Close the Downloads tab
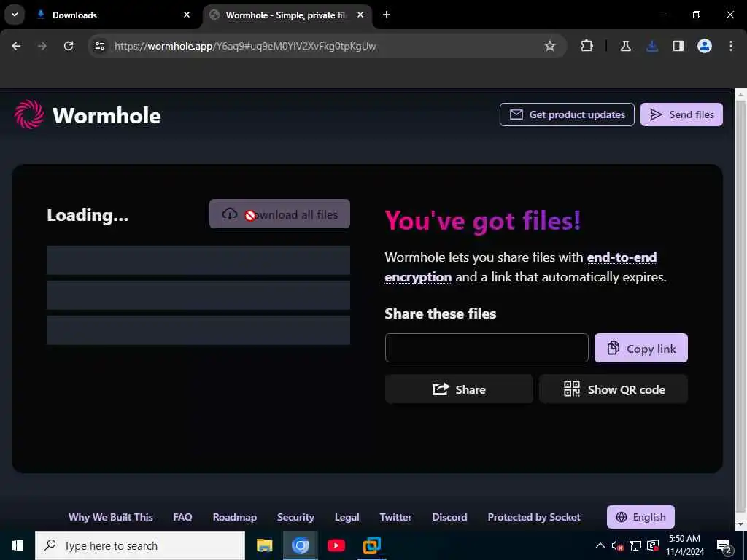 (187, 15)
